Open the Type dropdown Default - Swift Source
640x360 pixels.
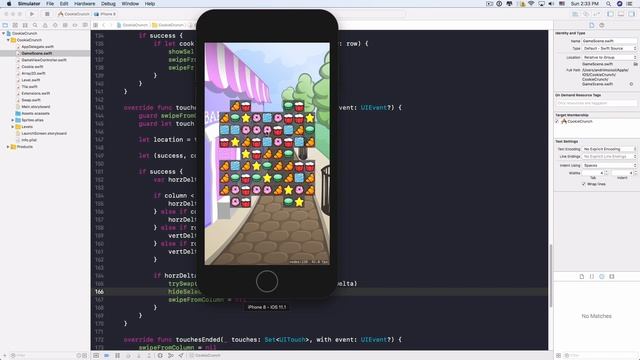609,49
